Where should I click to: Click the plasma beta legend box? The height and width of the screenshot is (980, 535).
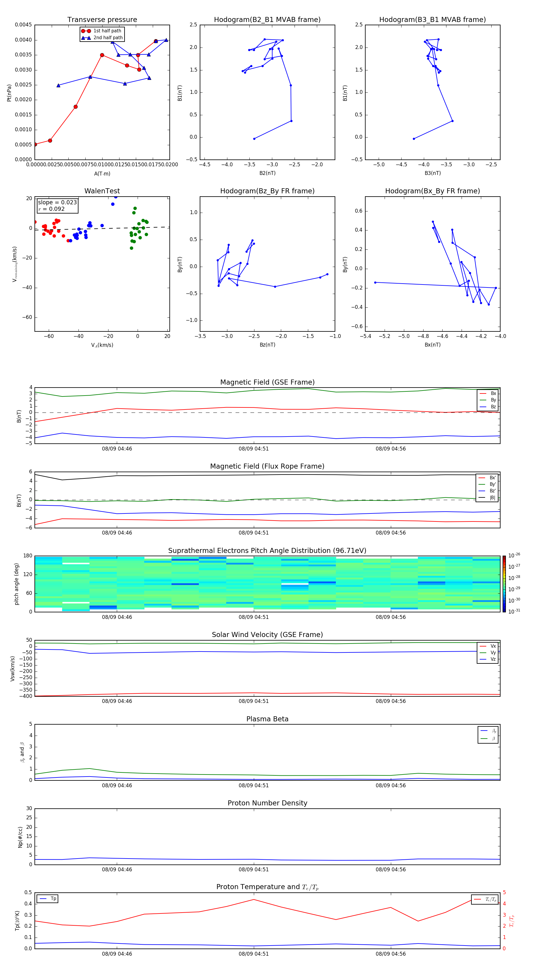coord(488,735)
